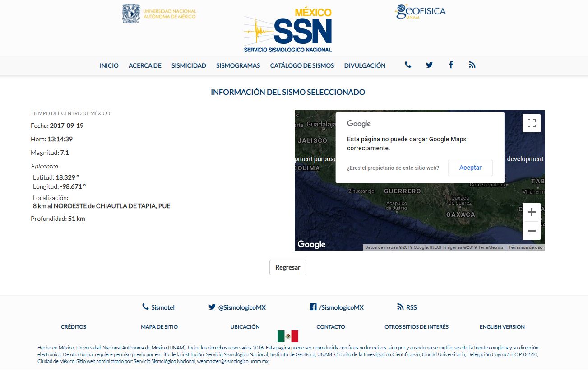The height and width of the screenshot is (377, 588).
Task: Open the RSS text link in footer
Action: pos(412,307)
